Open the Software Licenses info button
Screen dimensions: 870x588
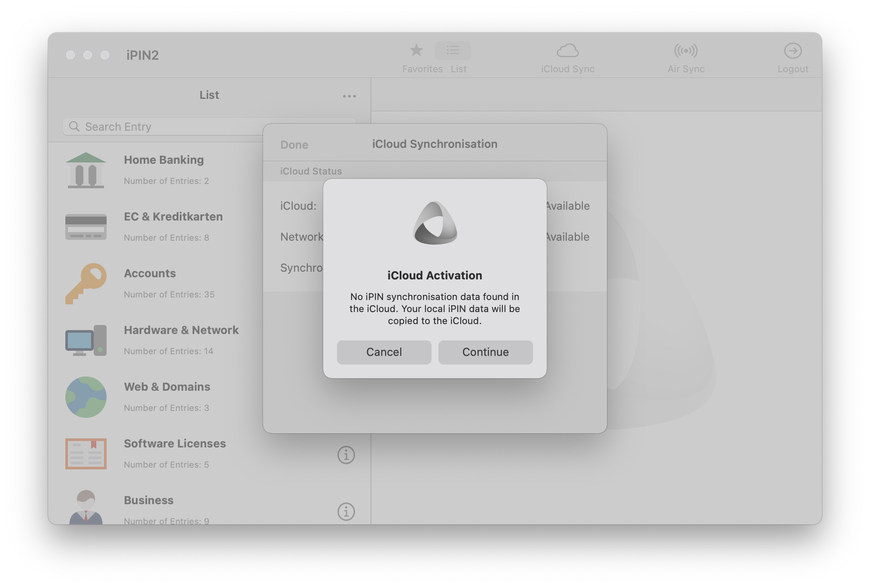point(346,455)
